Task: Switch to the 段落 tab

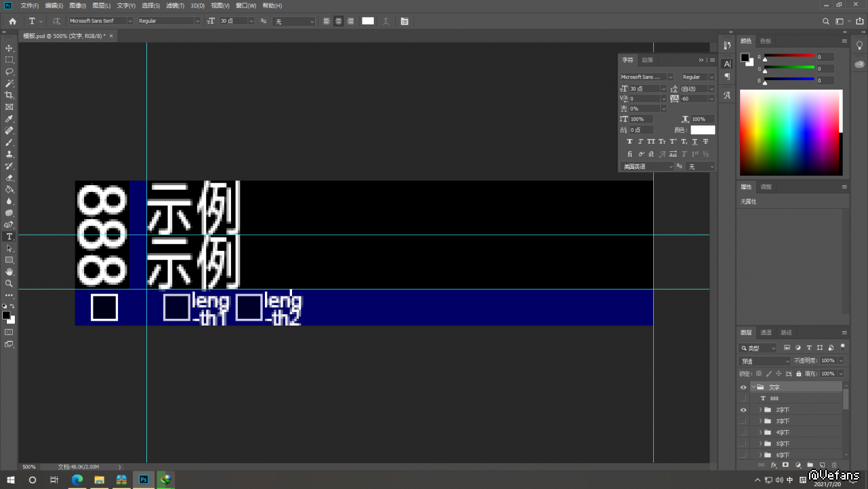Action: coord(648,60)
